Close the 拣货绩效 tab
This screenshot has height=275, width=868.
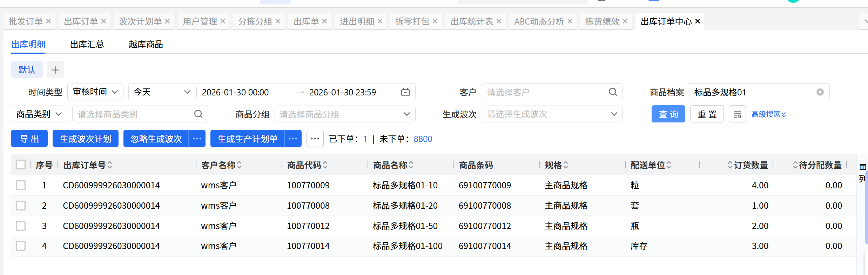625,21
